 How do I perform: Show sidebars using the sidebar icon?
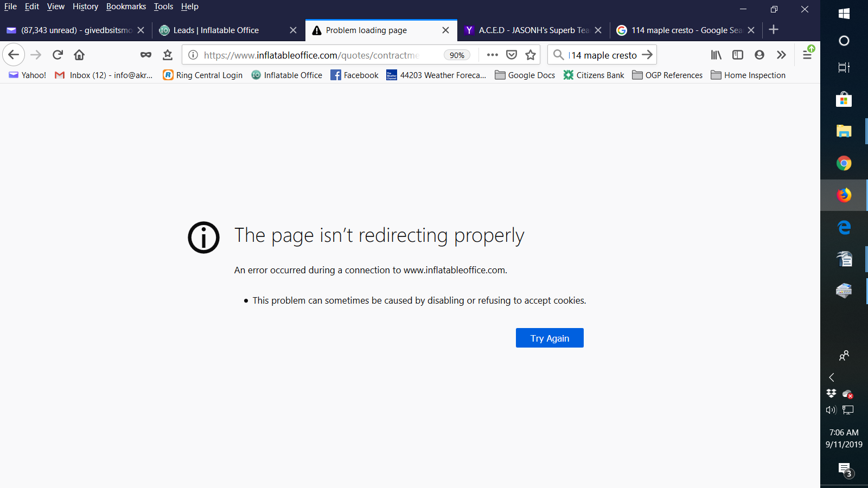[x=737, y=55]
